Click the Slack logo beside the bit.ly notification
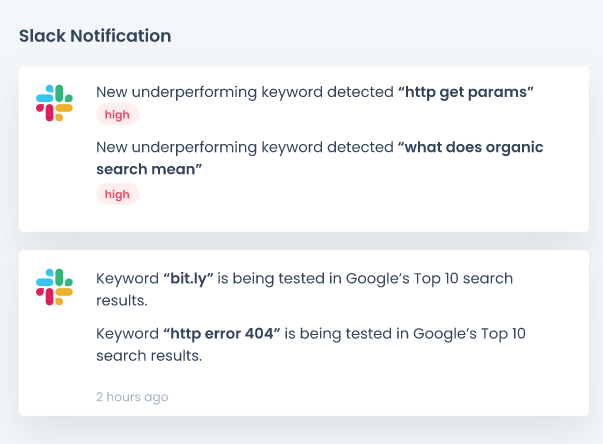 click(54, 287)
